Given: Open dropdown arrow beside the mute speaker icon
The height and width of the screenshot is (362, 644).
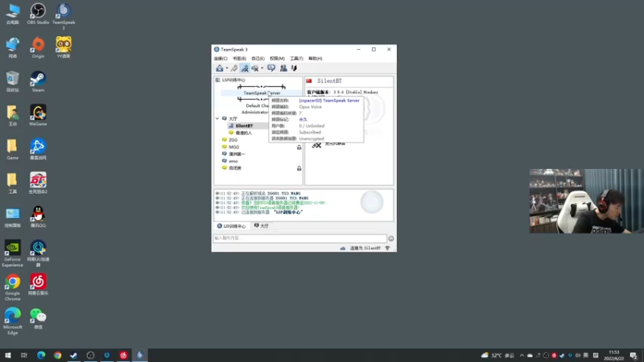Looking at the screenshot, I should [x=262, y=68].
